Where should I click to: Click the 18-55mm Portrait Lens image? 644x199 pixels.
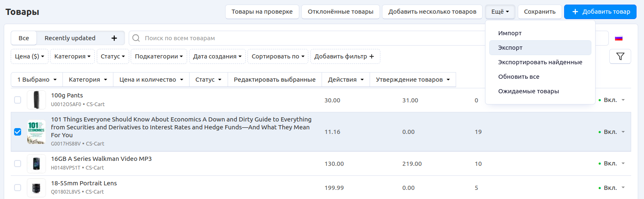36,188
